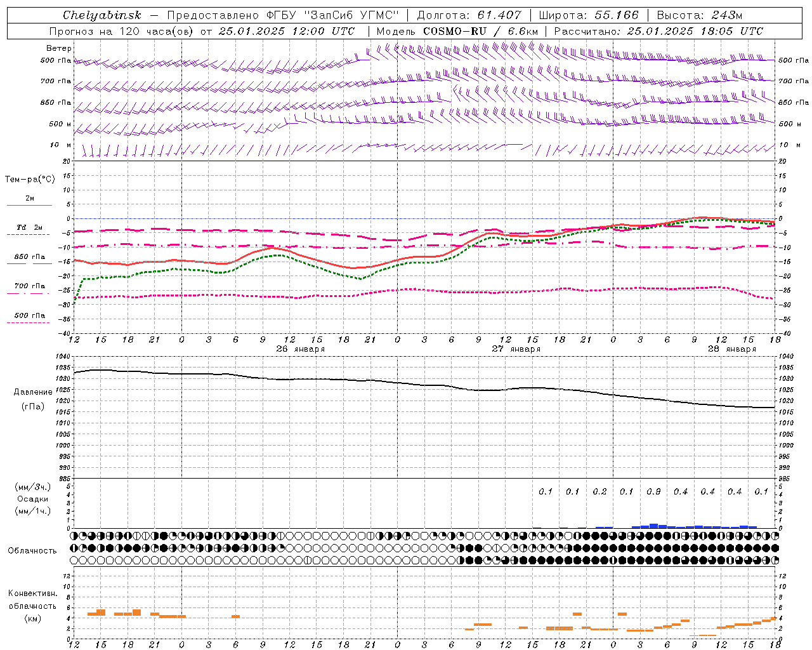Click the 'Модель COSMO-RU / 6.6км' model label
The width and height of the screenshot is (812, 650).
pos(457,31)
